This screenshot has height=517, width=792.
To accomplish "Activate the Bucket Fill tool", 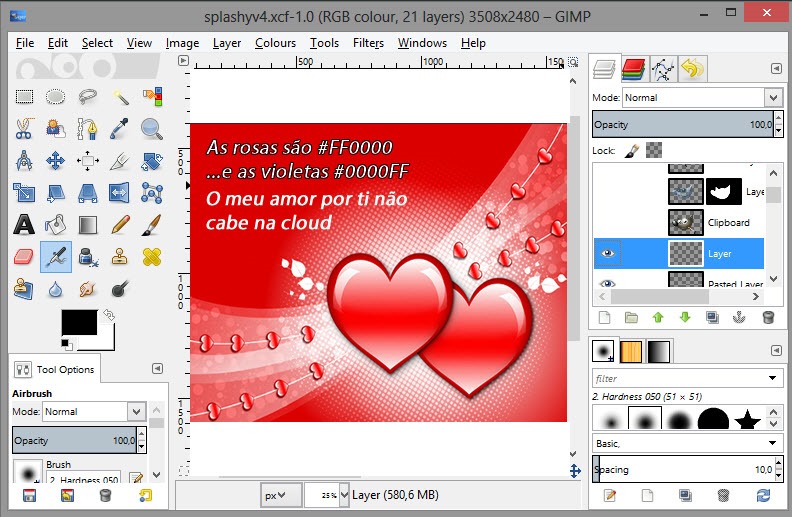I will click(x=56, y=224).
